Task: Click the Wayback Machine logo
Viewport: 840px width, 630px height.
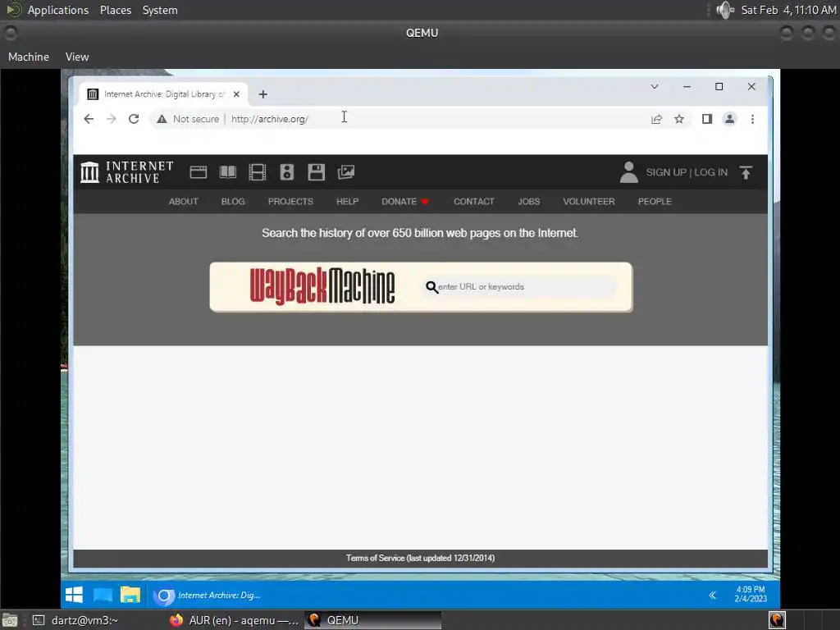Action: 322,286
